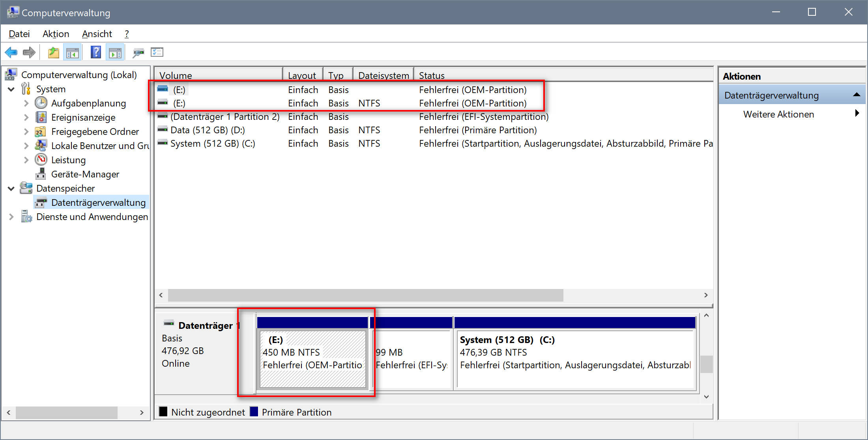Viewport: 868px width, 440px height.
Task: Expand the Dienste und Anwendungen node
Action: point(11,216)
